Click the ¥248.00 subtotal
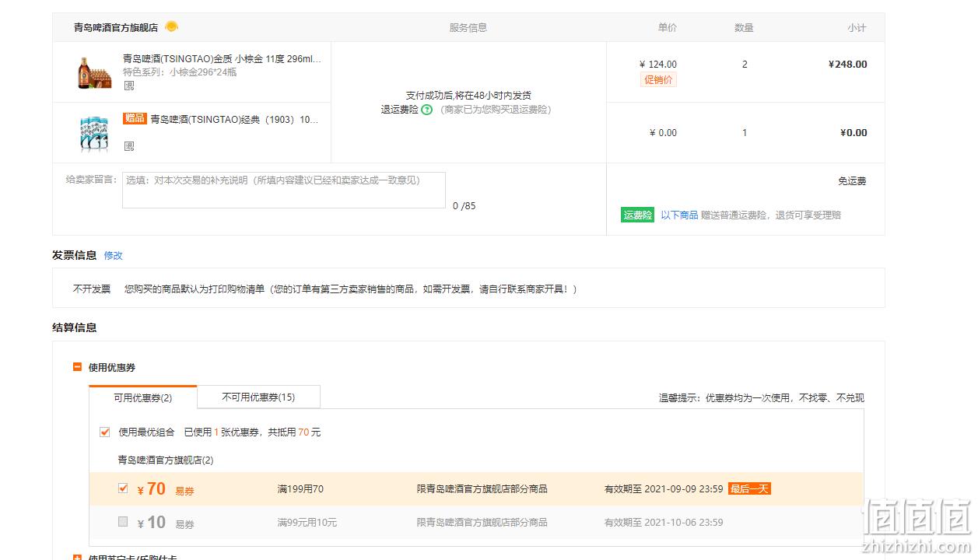 tap(847, 65)
